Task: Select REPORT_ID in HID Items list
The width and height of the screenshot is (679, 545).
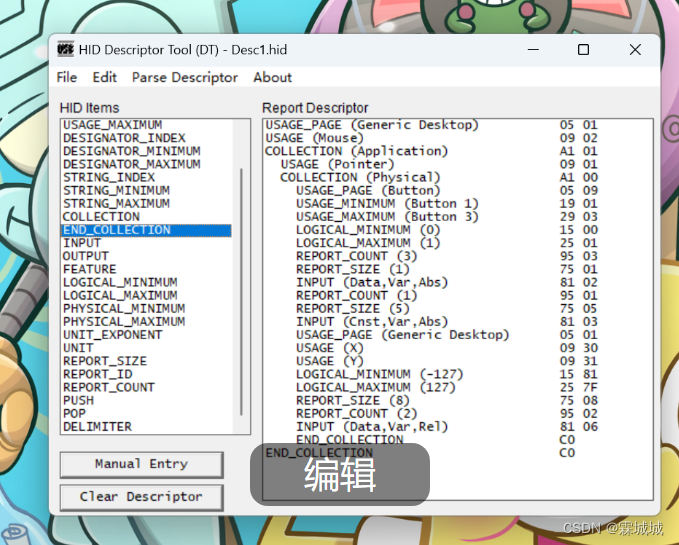Action: tap(146, 374)
